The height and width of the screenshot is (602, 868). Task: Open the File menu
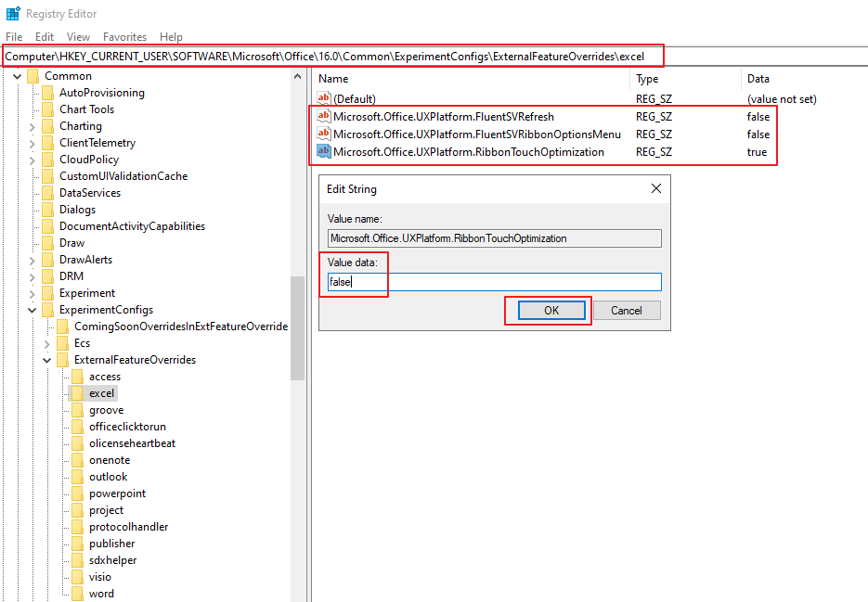[14, 36]
